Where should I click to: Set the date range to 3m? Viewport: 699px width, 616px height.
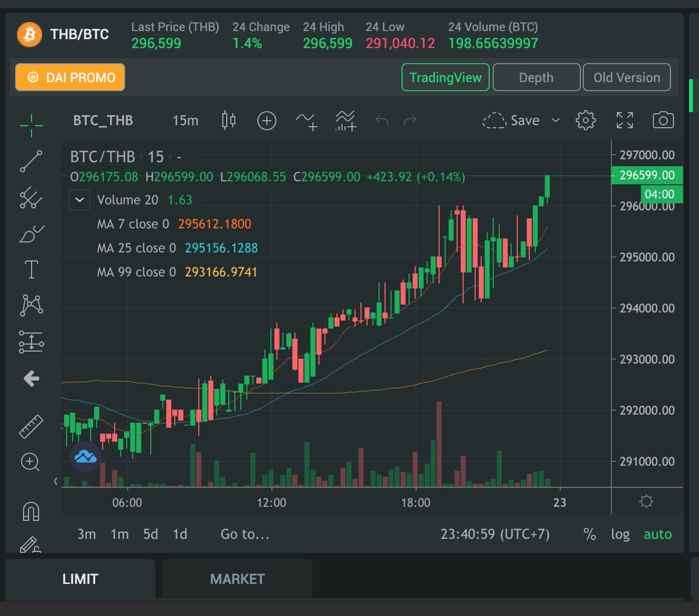click(86, 534)
